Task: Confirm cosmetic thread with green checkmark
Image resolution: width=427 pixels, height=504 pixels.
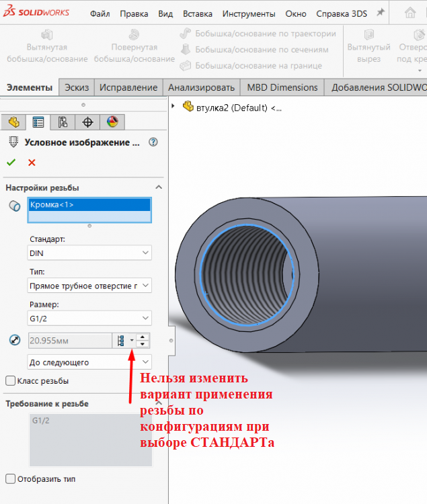Action: pyautogui.click(x=11, y=163)
